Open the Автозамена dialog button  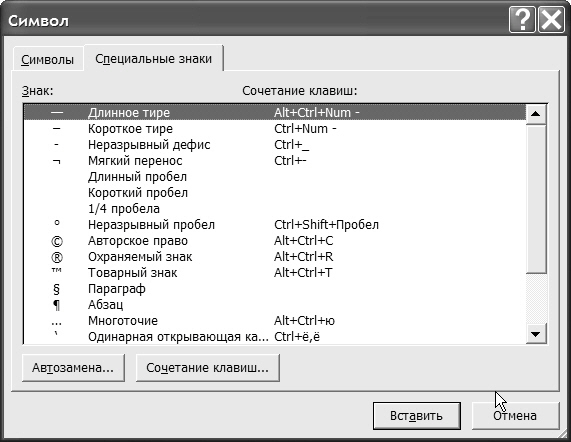pos(73,368)
